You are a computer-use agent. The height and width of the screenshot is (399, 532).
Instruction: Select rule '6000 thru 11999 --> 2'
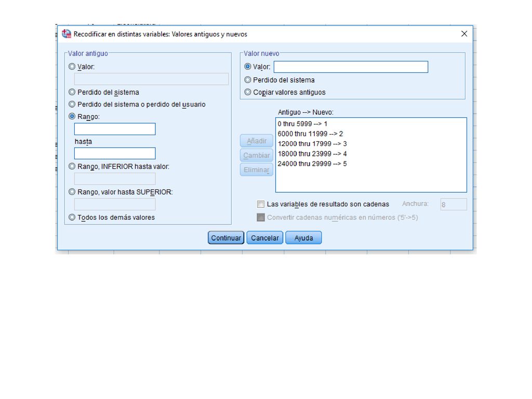[310, 134]
